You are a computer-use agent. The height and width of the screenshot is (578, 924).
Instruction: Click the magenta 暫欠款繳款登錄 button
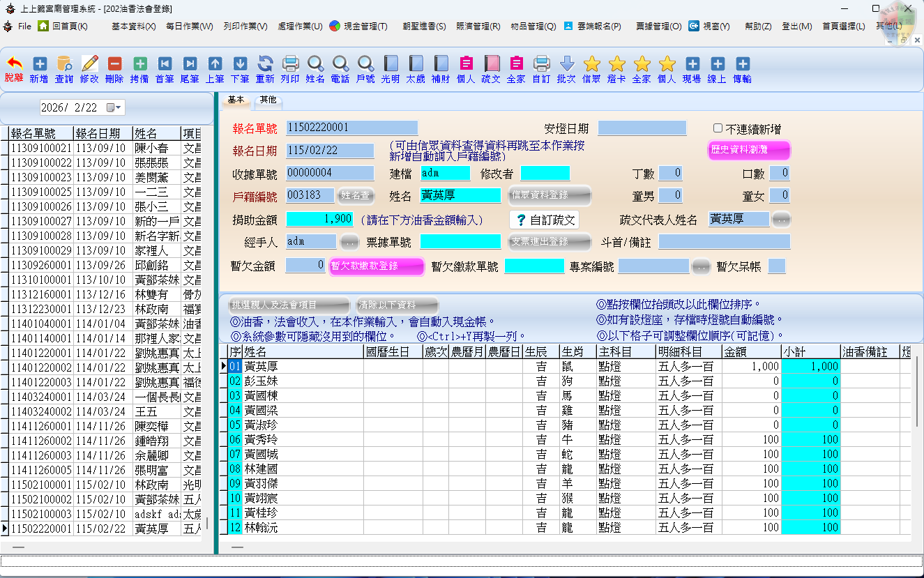377,266
